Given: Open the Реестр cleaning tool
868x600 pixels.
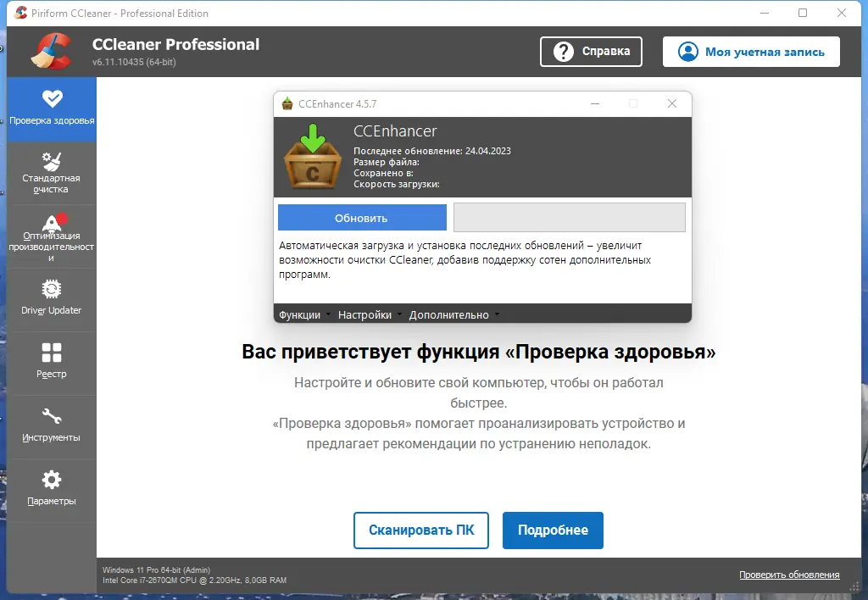Looking at the screenshot, I should (x=52, y=363).
